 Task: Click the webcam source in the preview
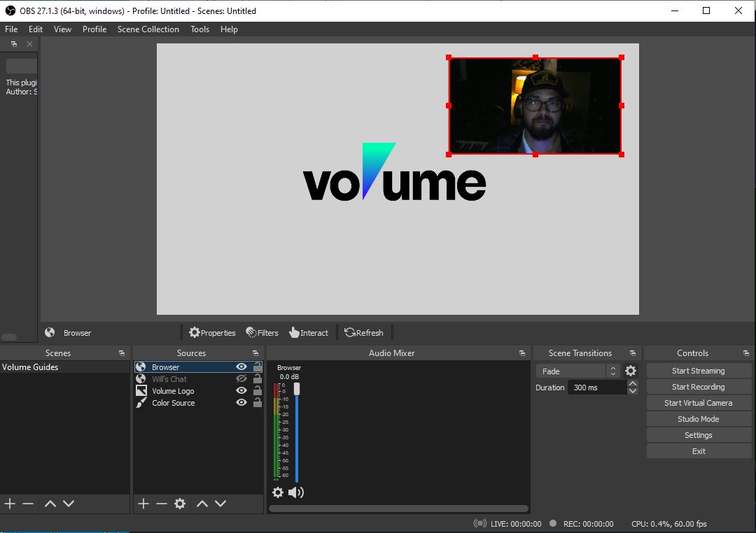tap(535, 106)
